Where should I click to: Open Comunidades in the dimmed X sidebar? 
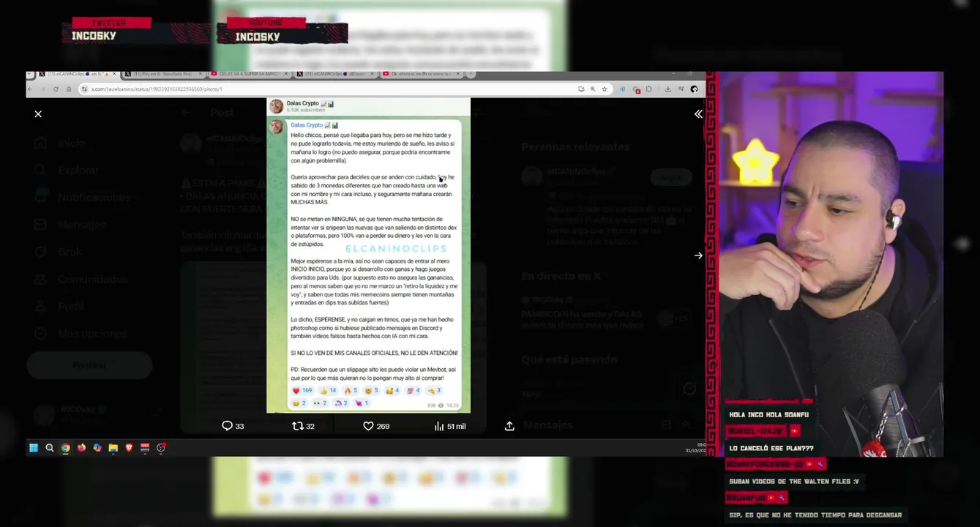click(x=81, y=280)
